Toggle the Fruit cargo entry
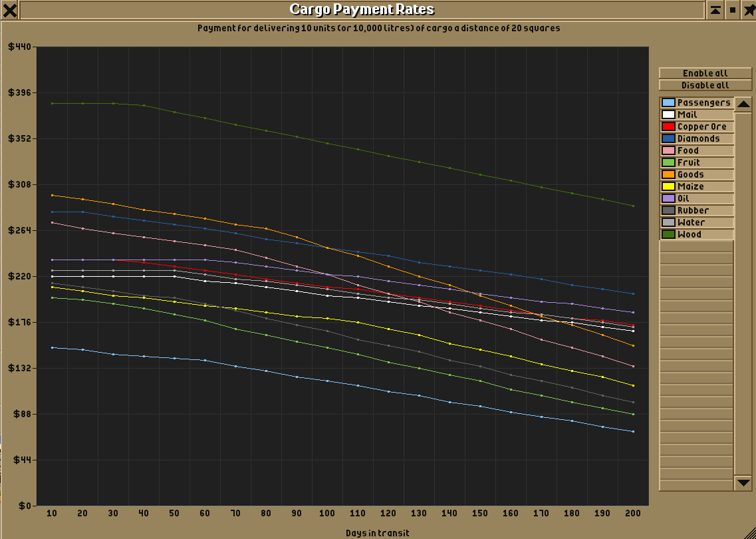 coord(697,162)
